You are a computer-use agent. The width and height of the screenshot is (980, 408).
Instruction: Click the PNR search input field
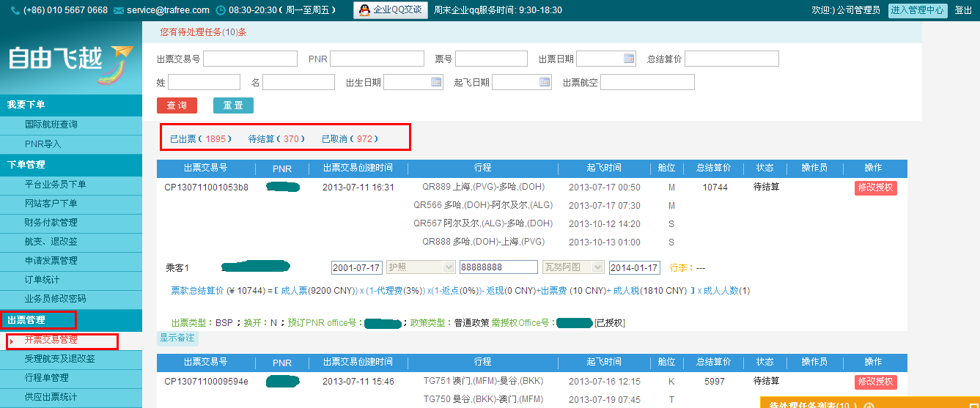click(377, 59)
